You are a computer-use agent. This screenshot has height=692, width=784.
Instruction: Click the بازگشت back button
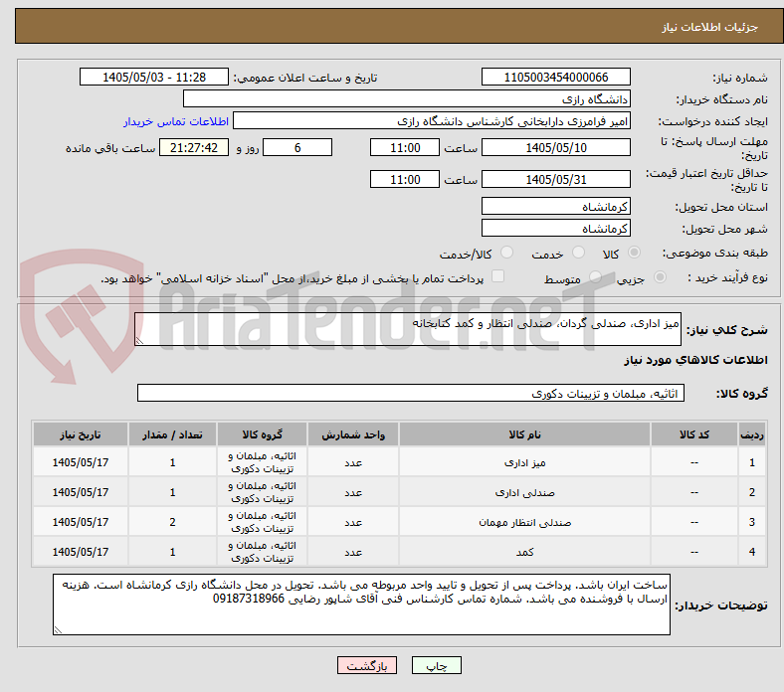click(367, 665)
